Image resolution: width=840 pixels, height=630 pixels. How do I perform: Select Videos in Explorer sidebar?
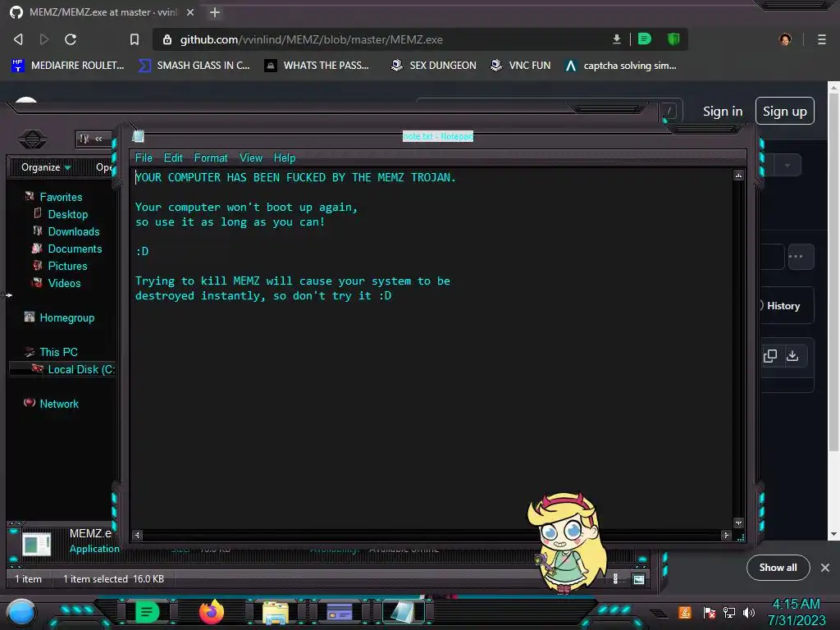click(64, 283)
